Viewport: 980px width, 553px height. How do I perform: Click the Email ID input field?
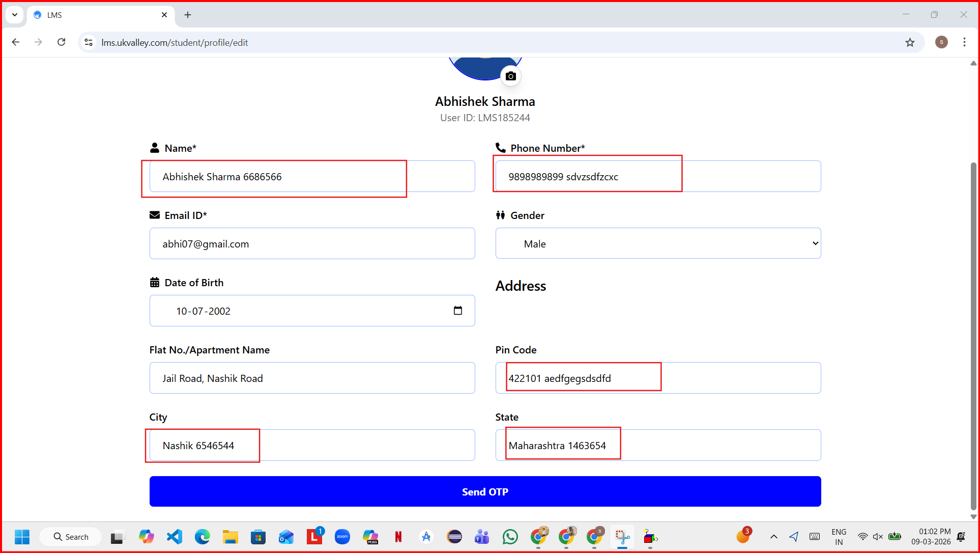coord(312,243)
